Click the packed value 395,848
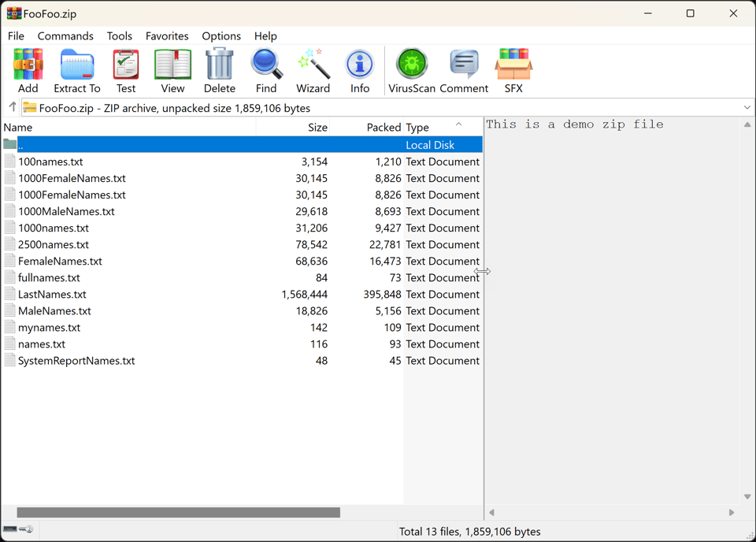The height and width of the screenshot is (542, 756). 383,294
